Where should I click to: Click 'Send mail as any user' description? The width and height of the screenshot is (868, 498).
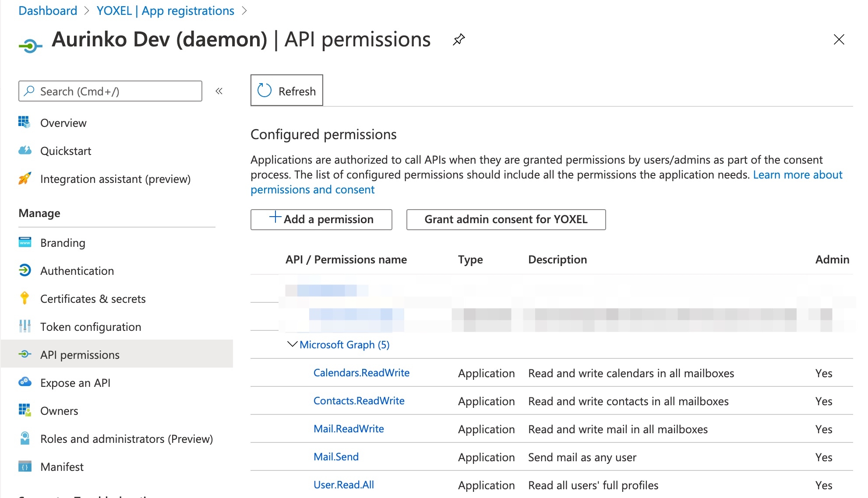pos(582,457)
